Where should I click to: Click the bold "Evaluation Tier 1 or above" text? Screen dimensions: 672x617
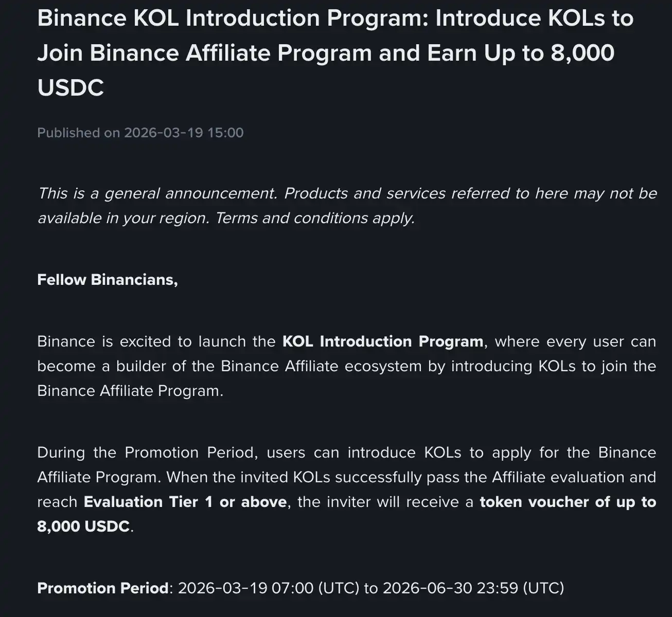coord(185,502)
